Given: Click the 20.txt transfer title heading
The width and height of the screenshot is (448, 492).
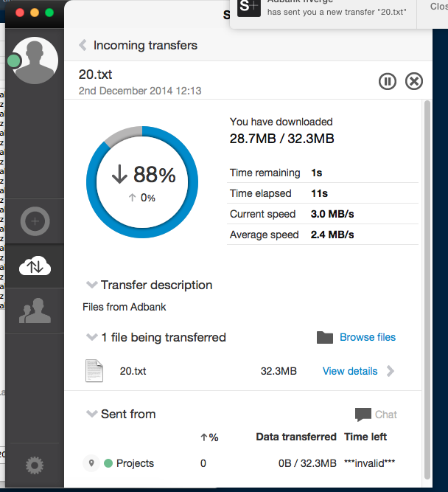Looking at the screenshot, I should coord(95,75).
